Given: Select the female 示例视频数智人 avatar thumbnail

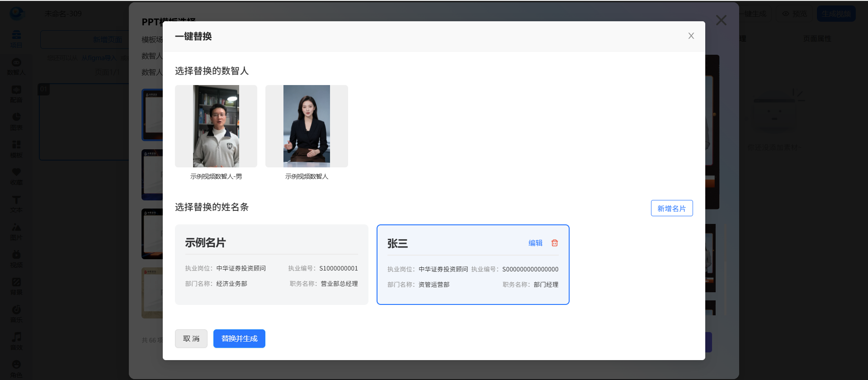Looking at the screenshot, I should (x=307, y=126).
